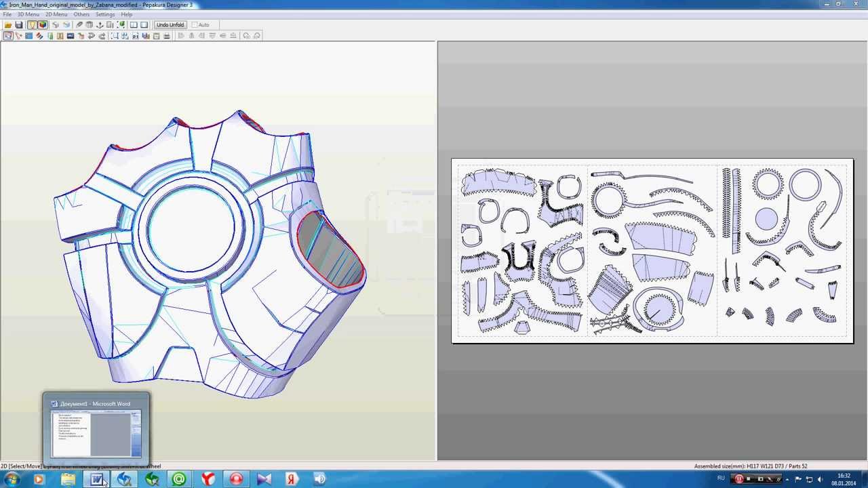
Task: Click the green @ mail agent taskbar icon
Action: [x=180, y=479]
